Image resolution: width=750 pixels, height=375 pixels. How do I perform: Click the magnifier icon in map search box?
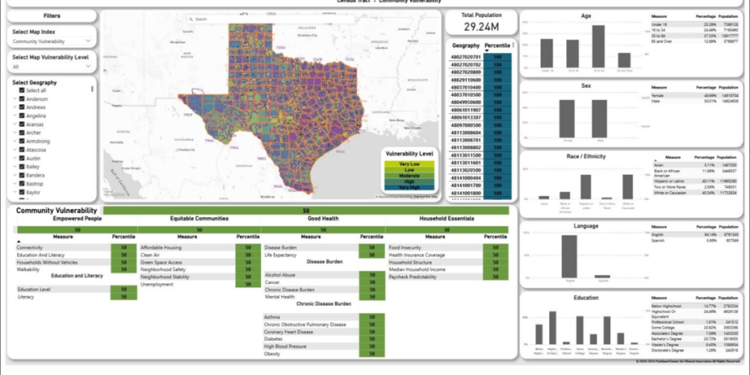click(190, 19)
